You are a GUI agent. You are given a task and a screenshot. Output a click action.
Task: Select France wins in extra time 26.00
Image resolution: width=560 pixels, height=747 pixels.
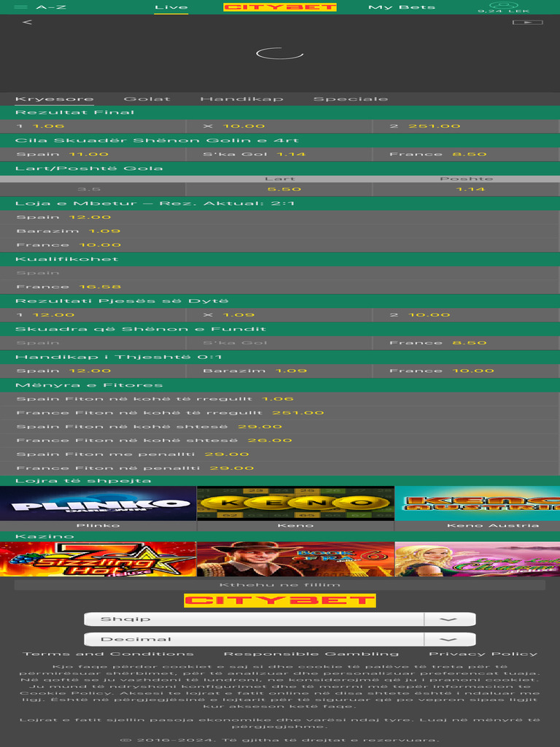[280, 440]
